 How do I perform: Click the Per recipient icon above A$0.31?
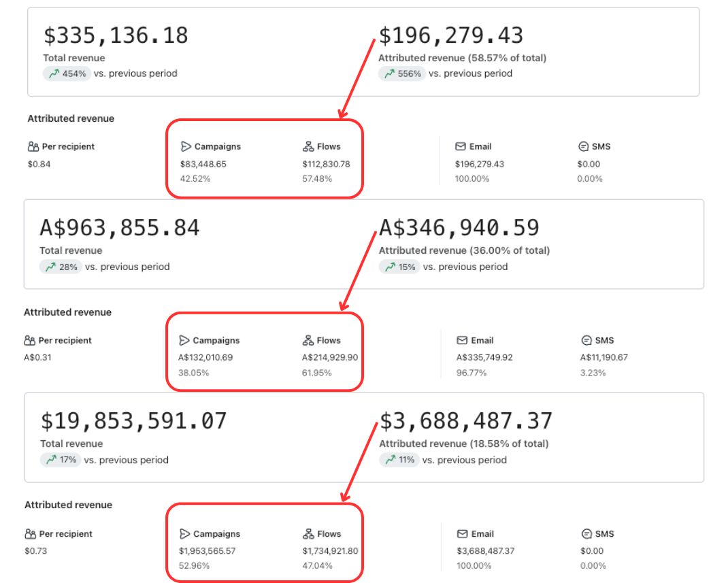30,341
